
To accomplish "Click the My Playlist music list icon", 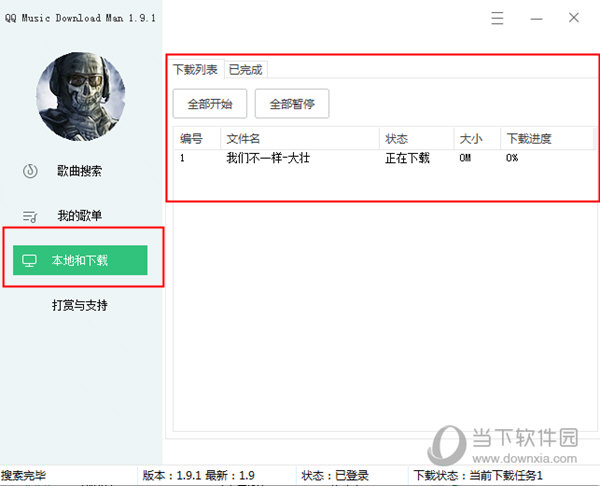I will tap(30, 216).
